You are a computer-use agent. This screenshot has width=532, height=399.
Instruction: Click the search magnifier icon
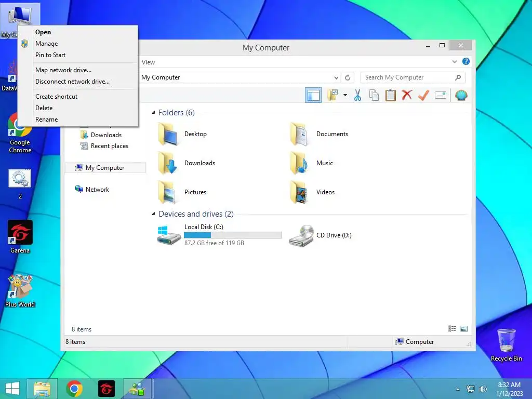click(458, 77)
